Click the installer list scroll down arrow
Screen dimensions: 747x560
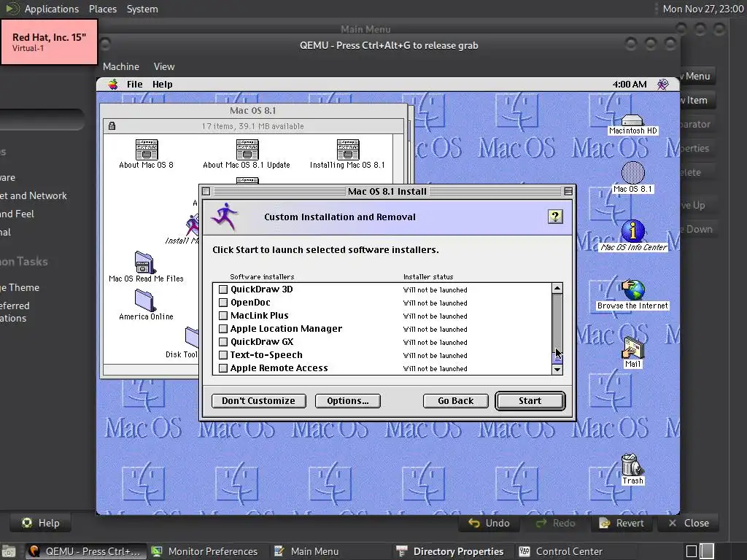557,369
